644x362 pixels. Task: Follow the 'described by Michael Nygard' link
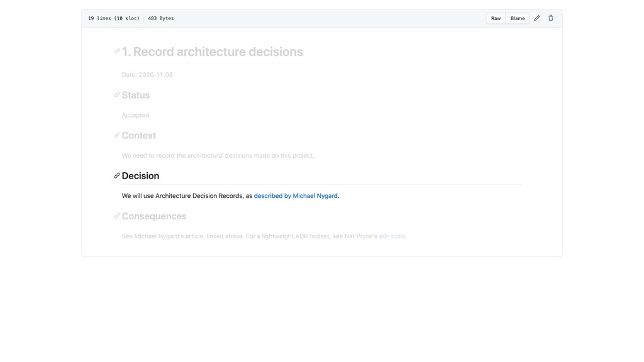click(296, 196)
